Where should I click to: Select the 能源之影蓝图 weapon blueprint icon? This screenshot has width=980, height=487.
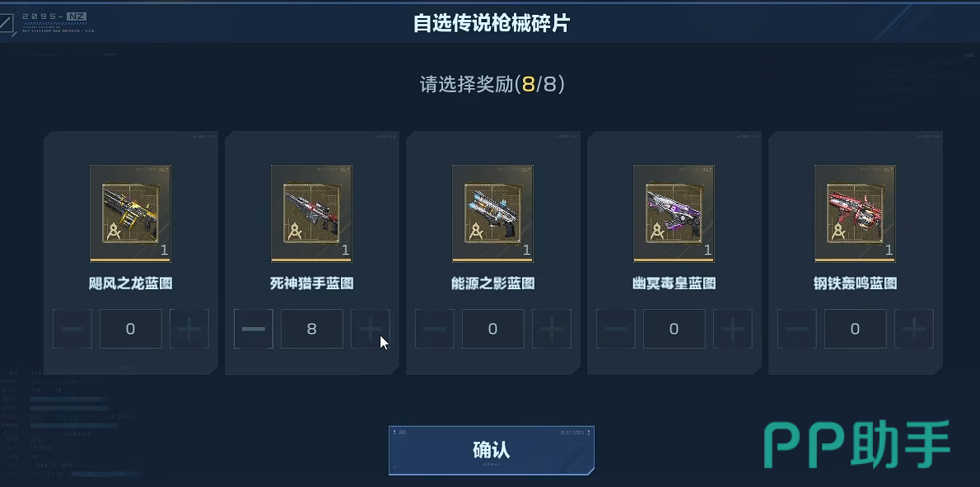(x=492, y=213)
